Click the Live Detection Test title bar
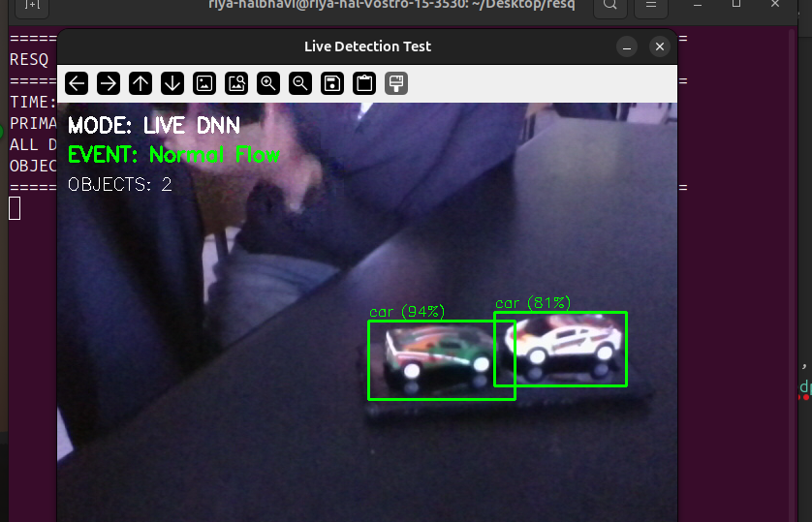 [x=367, y=46]
